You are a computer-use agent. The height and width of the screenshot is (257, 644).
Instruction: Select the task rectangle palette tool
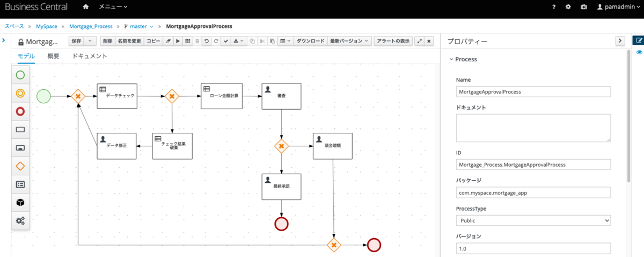click(20, 130)
